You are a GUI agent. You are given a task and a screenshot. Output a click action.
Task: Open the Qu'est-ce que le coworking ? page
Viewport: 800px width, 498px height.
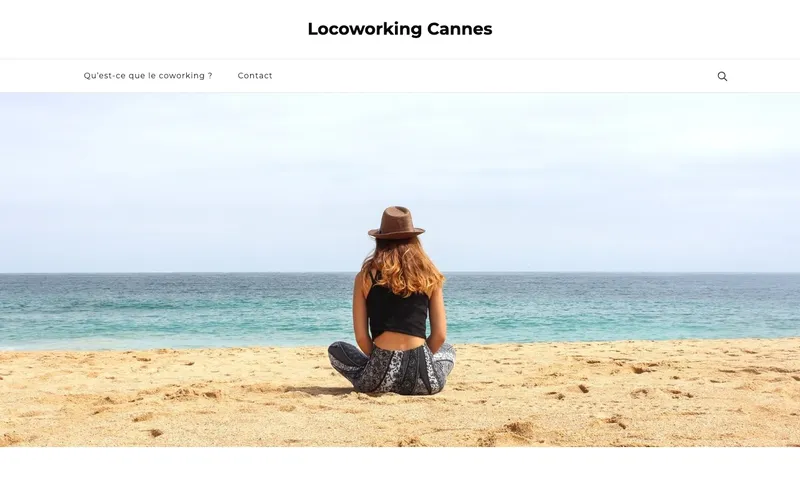[x=148, y=76]
